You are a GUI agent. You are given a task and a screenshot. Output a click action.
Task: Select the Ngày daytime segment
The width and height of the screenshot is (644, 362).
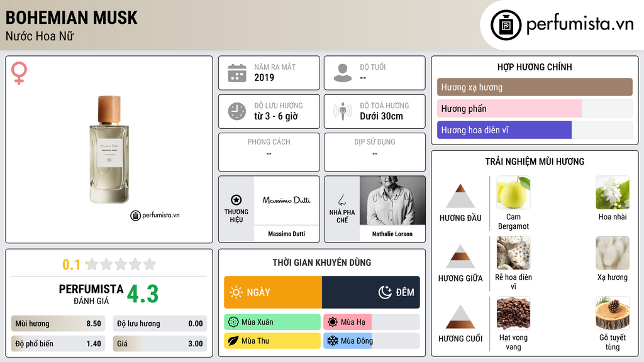(273, 292)
